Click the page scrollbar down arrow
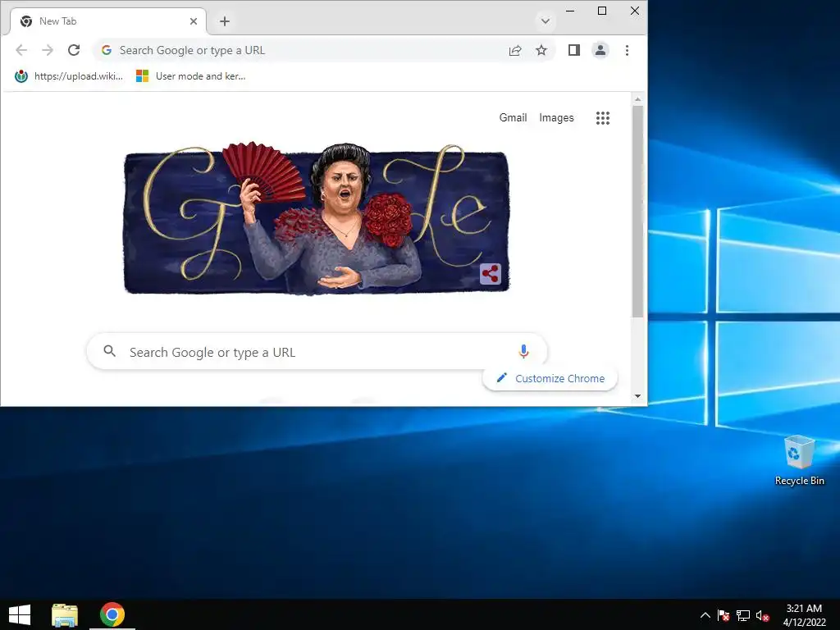The width and height of the screenshot is (840, 630). tap(637, 396)
